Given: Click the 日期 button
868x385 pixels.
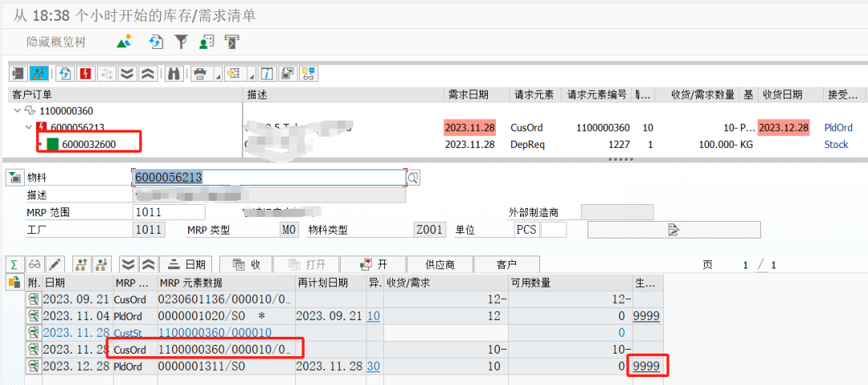Looking at the screenshot, I should (186, 264).
